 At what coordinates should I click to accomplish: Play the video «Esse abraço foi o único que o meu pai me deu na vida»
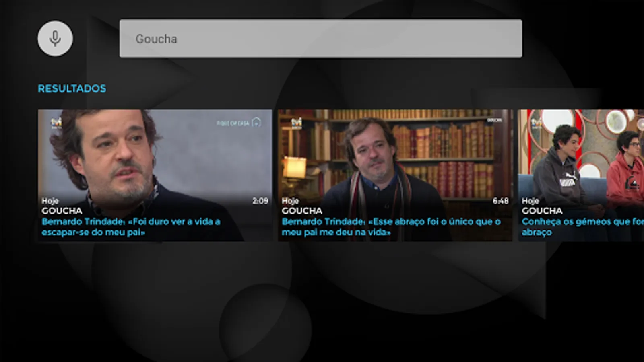[395, 175]
